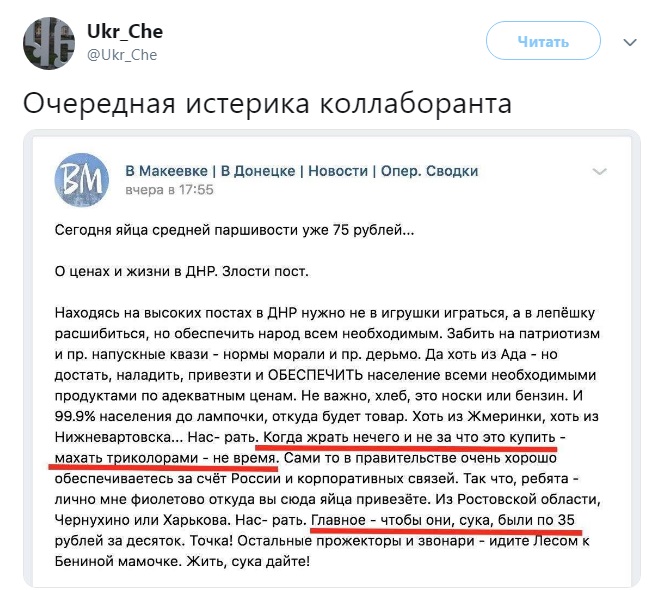
Task: Open the Ukr_Che display name link
Action: [125, 31]
